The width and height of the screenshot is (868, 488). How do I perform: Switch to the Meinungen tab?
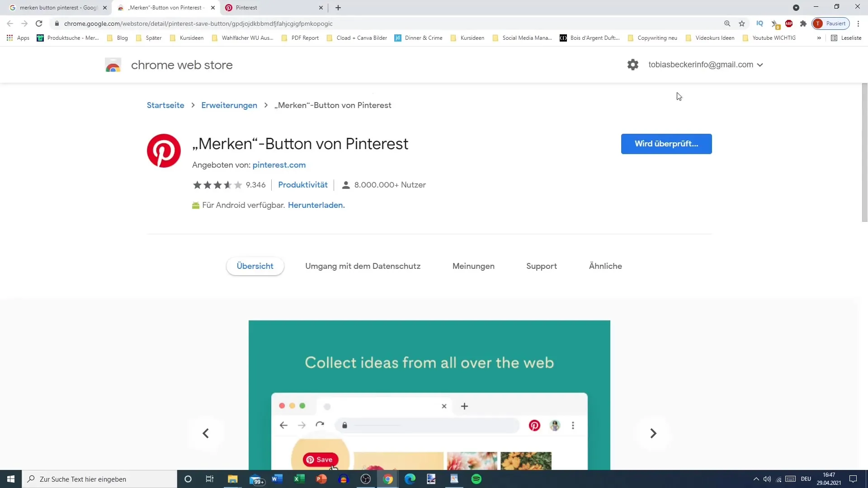pos(473,266)
